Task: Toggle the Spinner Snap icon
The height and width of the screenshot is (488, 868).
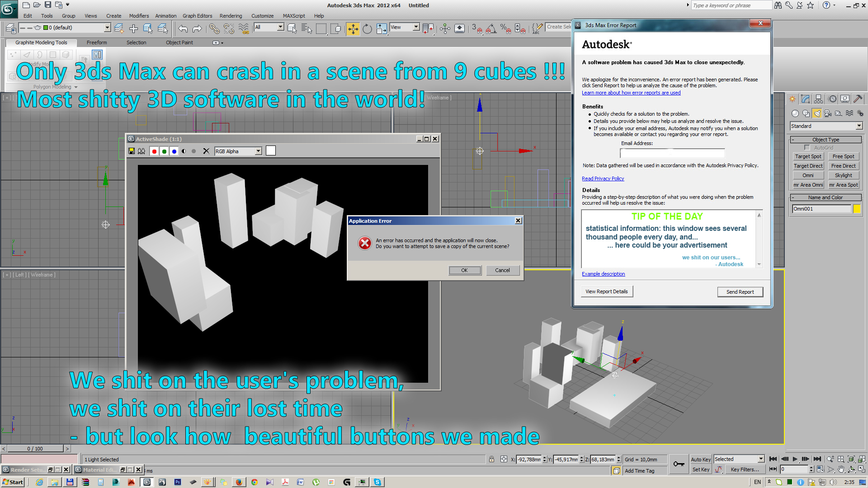Action: point(520,29)
